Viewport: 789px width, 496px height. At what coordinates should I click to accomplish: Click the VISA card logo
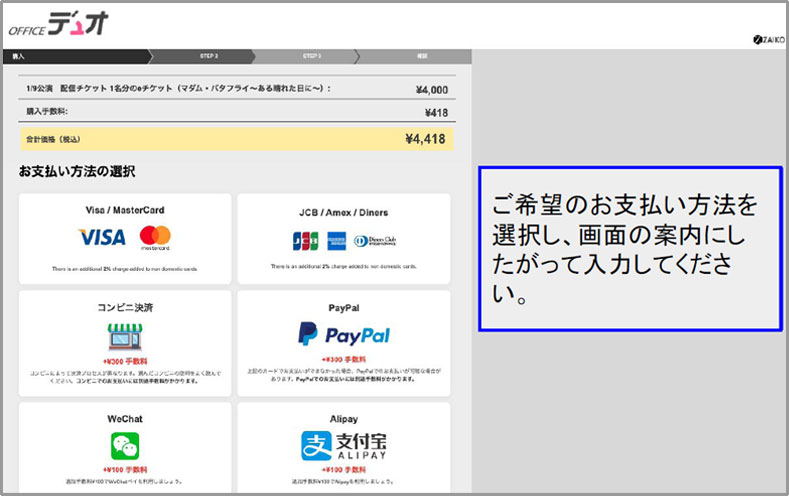[102, 238]
